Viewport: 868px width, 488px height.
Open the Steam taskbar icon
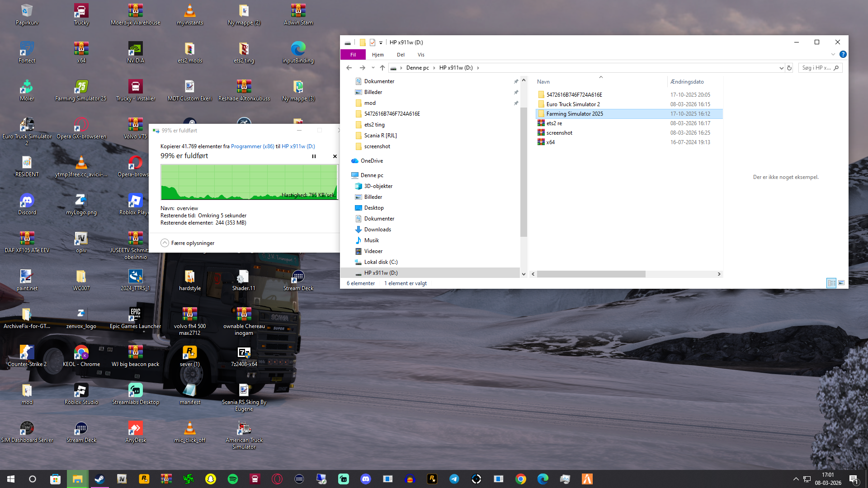(99, 479)
